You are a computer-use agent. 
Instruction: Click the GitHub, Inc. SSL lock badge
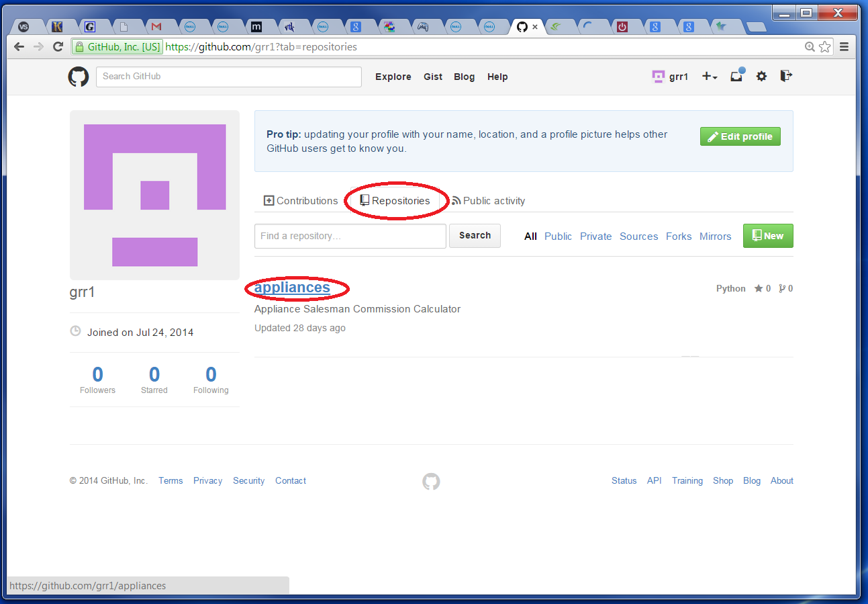[x=117, y=47]
